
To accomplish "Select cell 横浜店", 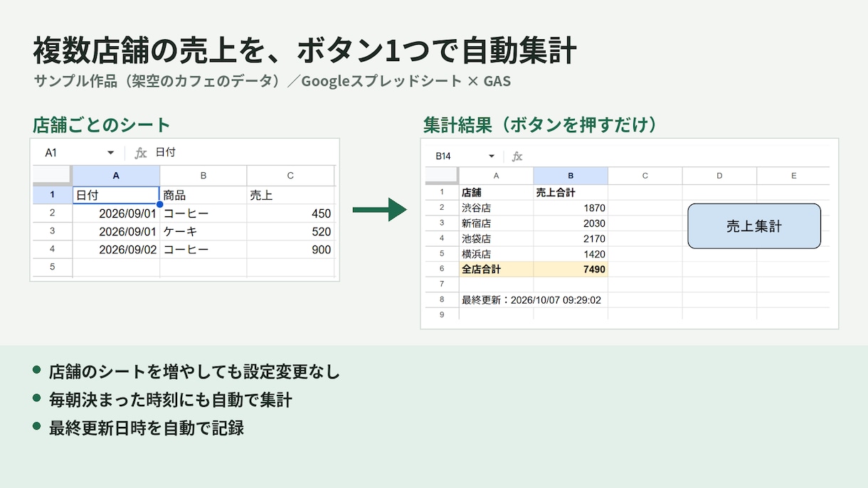I will (496, 254).
